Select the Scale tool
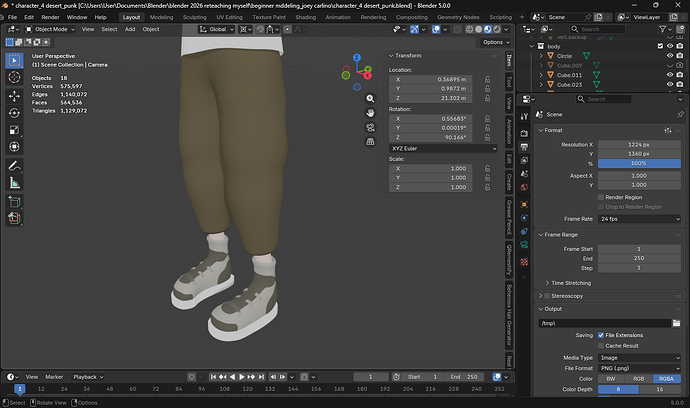Viewport: 690px width, 408px height. tap(15, 130)
